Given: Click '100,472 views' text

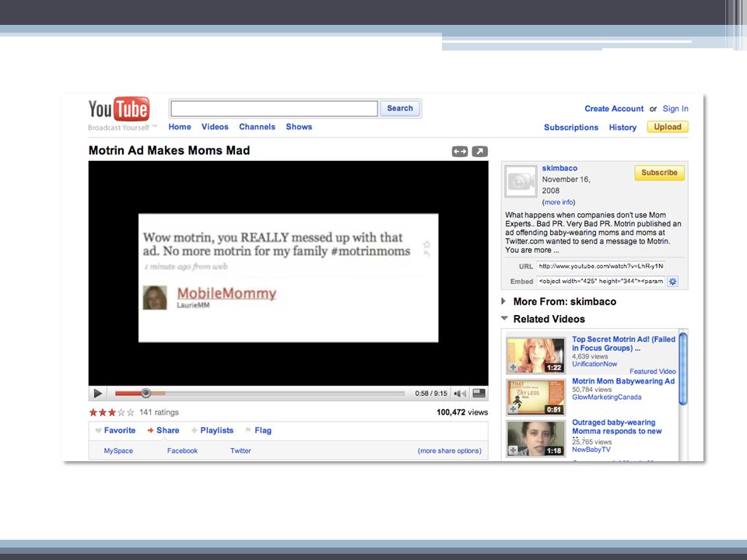Looking at the screenshot, I should [x=462, y=412].
